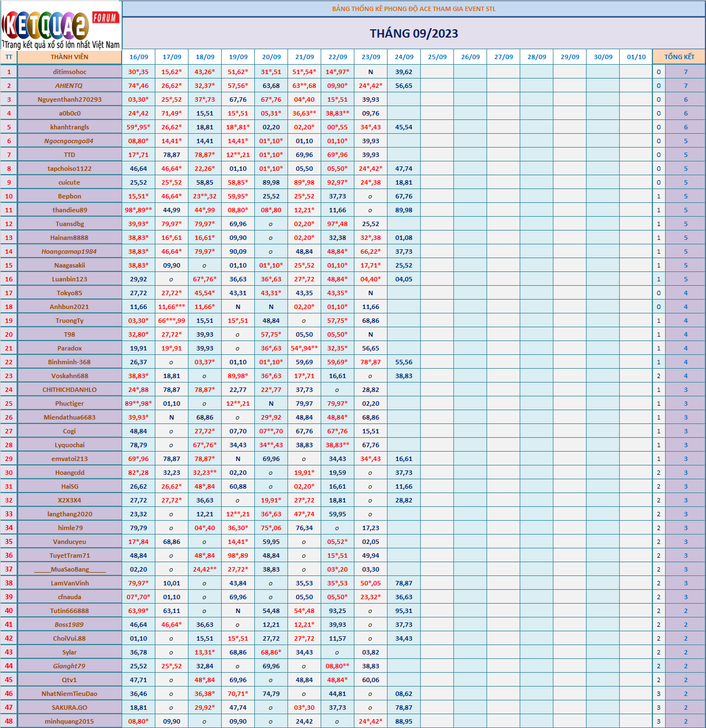Screen dimensions: 706x728
Task: Select member name Giangh79
Action: 69,666
